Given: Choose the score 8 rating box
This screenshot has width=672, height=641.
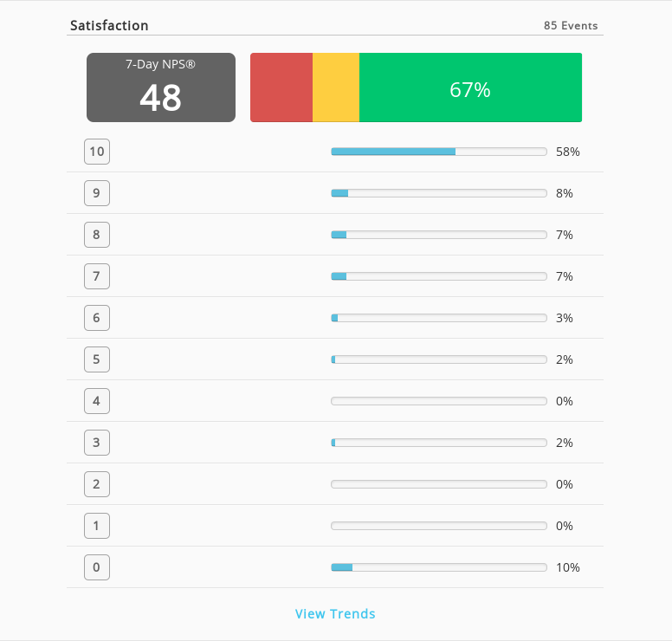Looking at the screenshot, I should point(97,235).
